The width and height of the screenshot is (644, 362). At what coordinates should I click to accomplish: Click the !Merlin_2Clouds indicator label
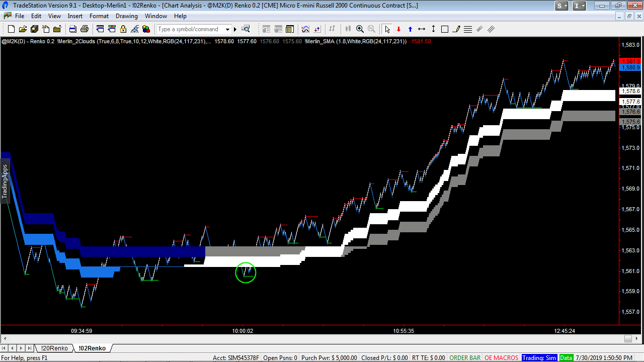[134, 41]
